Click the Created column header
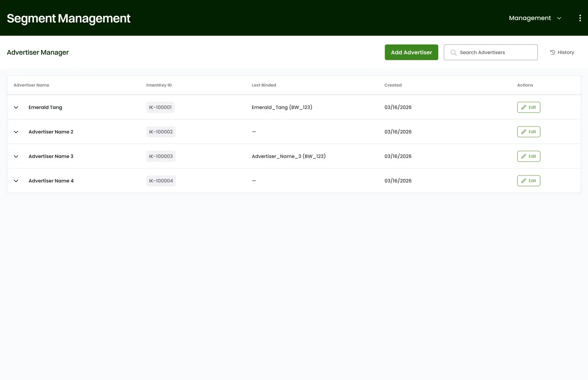 (x=393, y=85)
